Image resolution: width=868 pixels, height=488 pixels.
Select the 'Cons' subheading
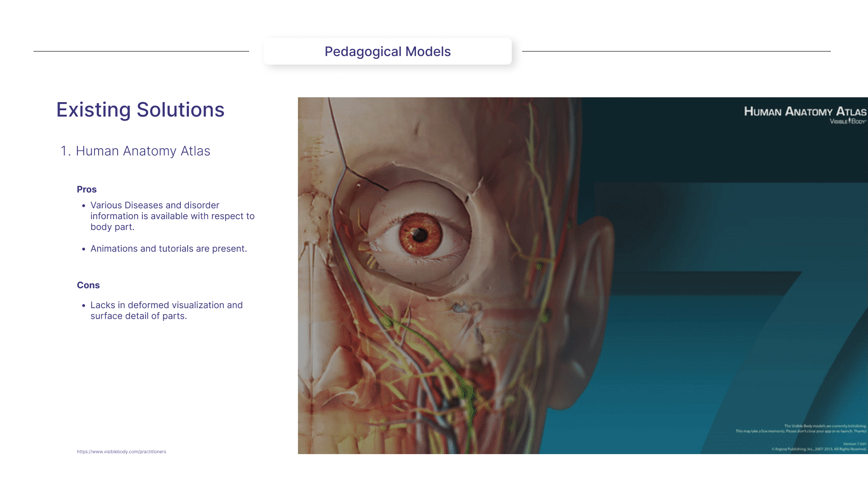88,285
